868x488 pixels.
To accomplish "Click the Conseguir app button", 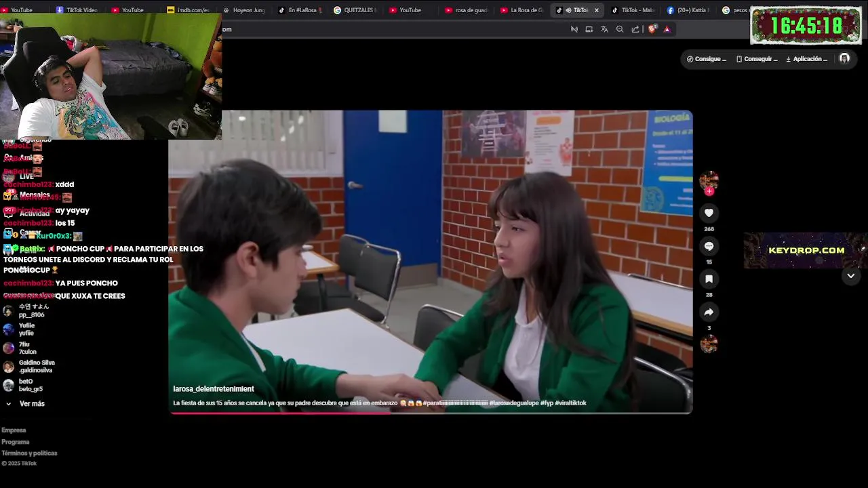I will 757,59.
